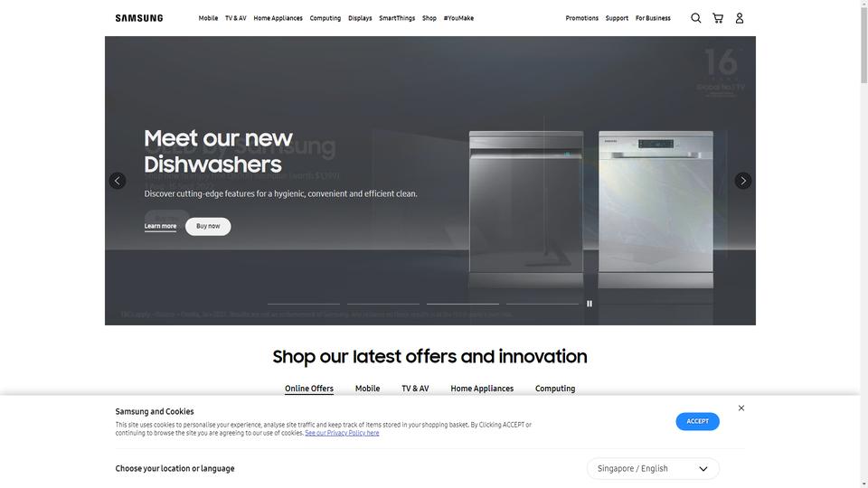Click the Samsung logo
This screenshot has width=868, height=488.
click(x=139, y=18)
